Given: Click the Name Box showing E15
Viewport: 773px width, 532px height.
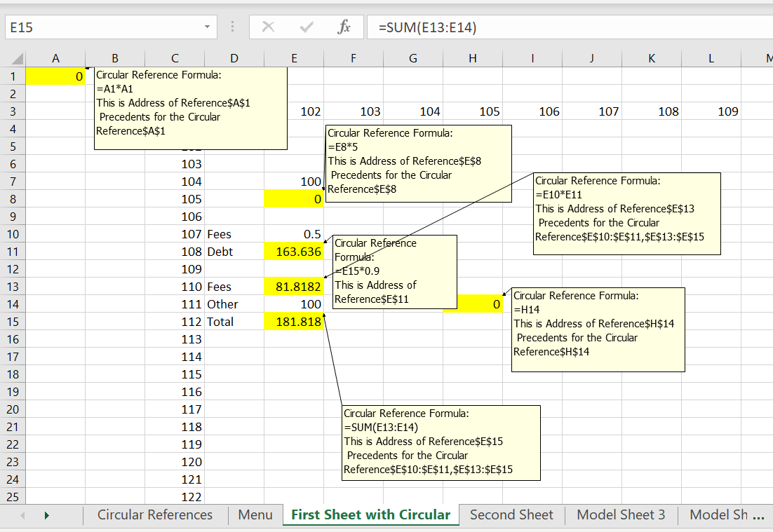Looking at the screenshot, I should [x=105, y=26].
